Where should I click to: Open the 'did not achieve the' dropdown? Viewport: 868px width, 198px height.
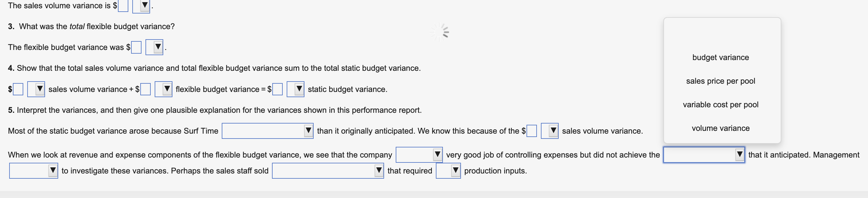pos(704,155)
